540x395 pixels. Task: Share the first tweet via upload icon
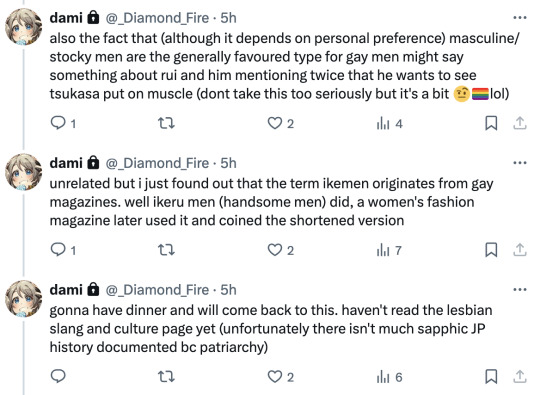click(520, 123)
